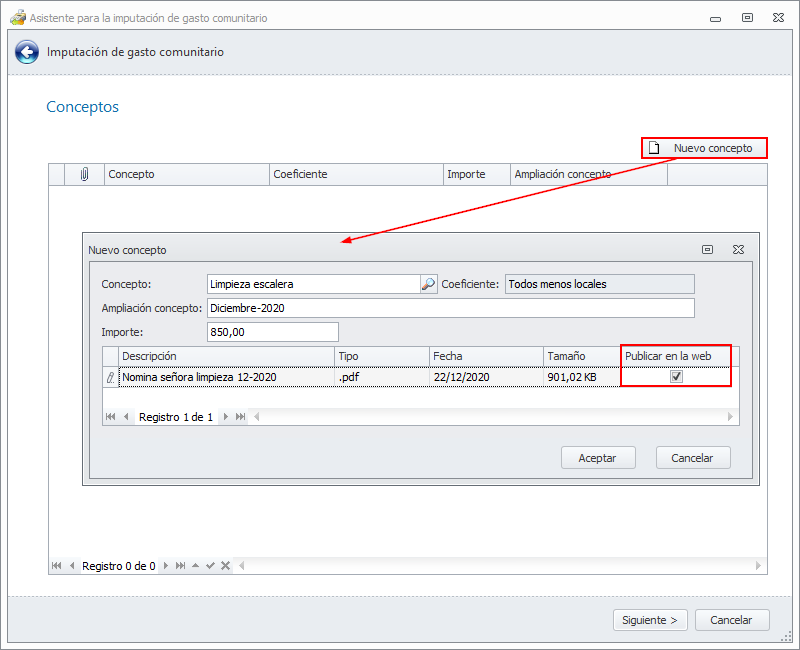Click the edit up-arrow icon in Conceptos navigator
800x650 pixels.
195,566
